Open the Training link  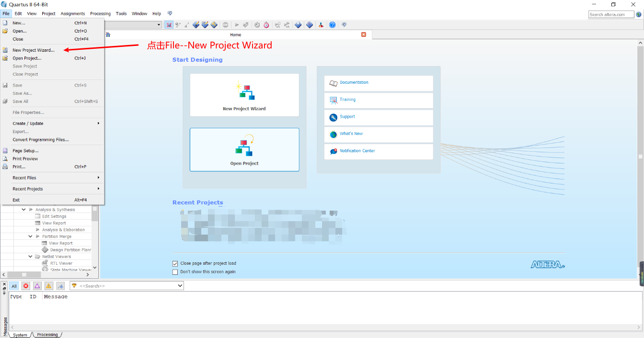[x=348, y=100]
